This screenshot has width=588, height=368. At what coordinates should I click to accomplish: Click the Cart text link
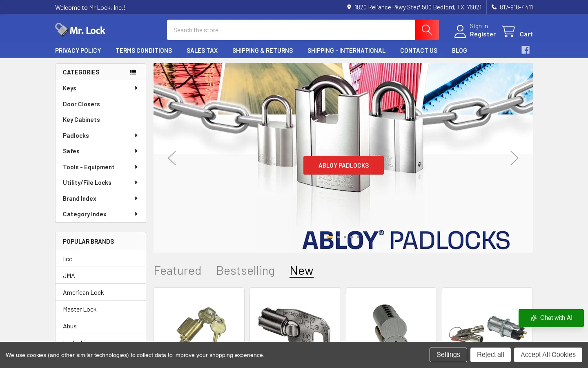(526, 34)
